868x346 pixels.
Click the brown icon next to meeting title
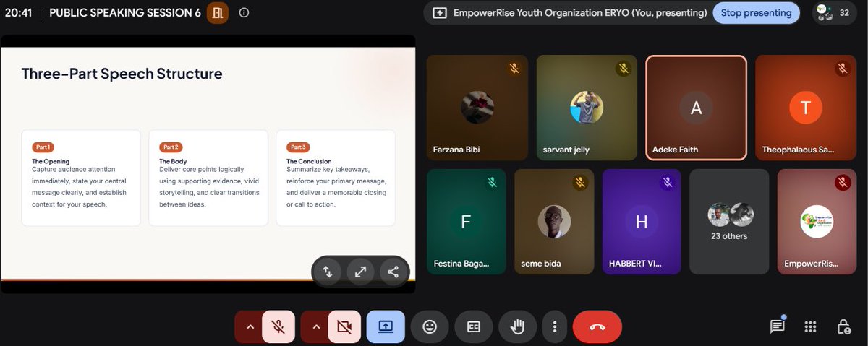(218, 12)
